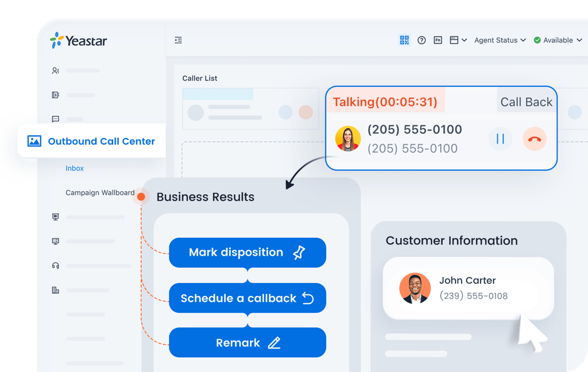
Task: Pause the active call on hold
Action: coord(500,139)
